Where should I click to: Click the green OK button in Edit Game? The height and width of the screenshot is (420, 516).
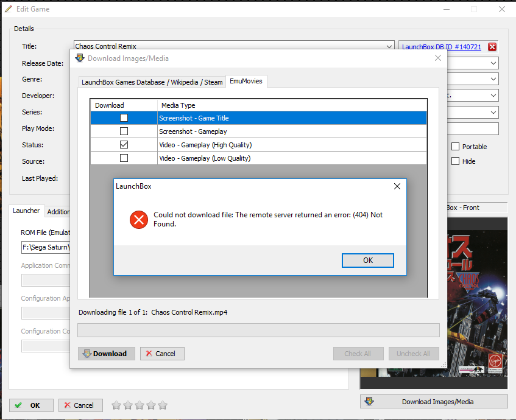click(31, 405)
